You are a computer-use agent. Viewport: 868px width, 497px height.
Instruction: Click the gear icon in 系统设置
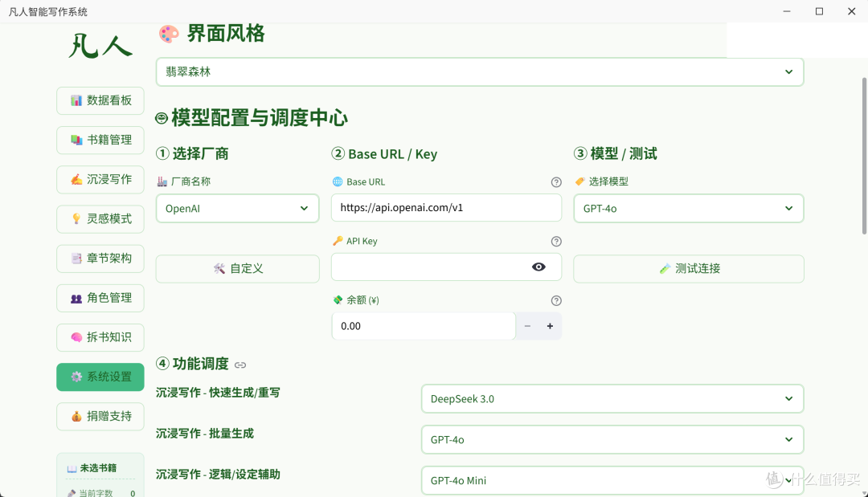(x=76, y=377)
